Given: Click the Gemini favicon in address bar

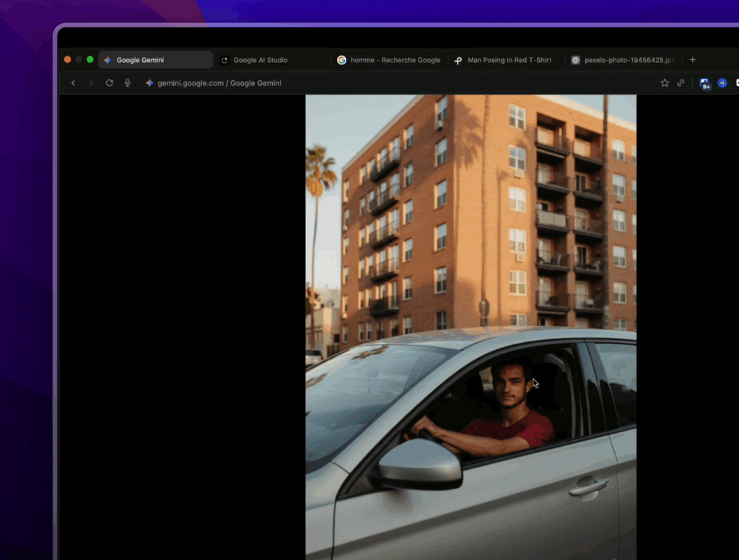Looking at the screenshot, I should pos(149,83).
